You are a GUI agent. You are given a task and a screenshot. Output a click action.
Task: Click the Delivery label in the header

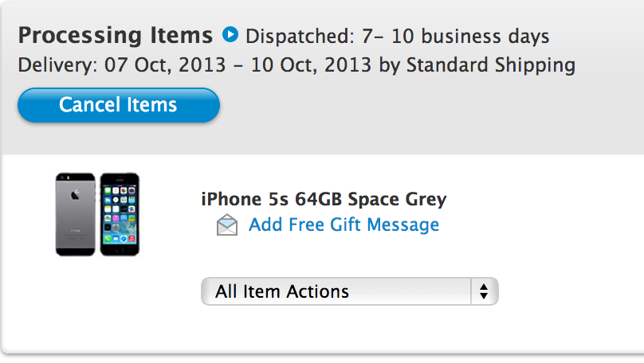(57, 65)
